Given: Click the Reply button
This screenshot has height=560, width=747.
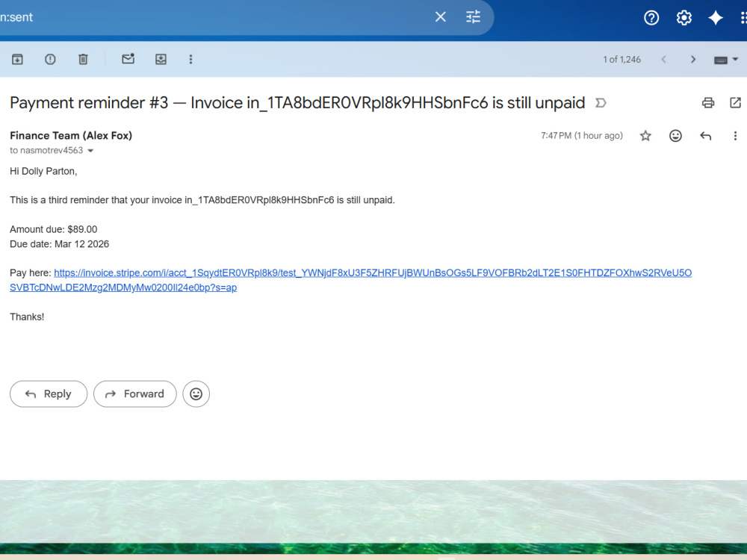Looking at the screenshot, I should pyautogui.click(x=49, y=393).
